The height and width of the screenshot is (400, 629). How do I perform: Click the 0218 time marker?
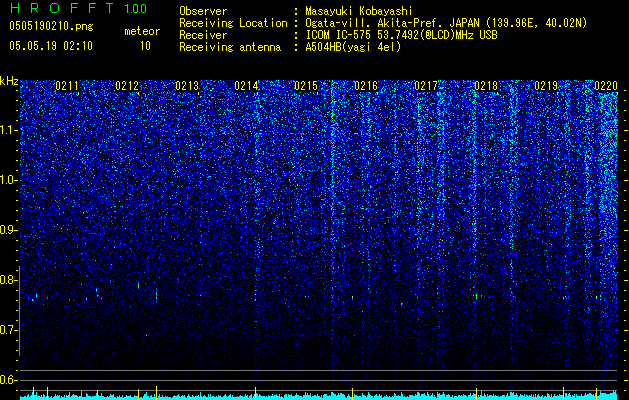coord(486,86)
